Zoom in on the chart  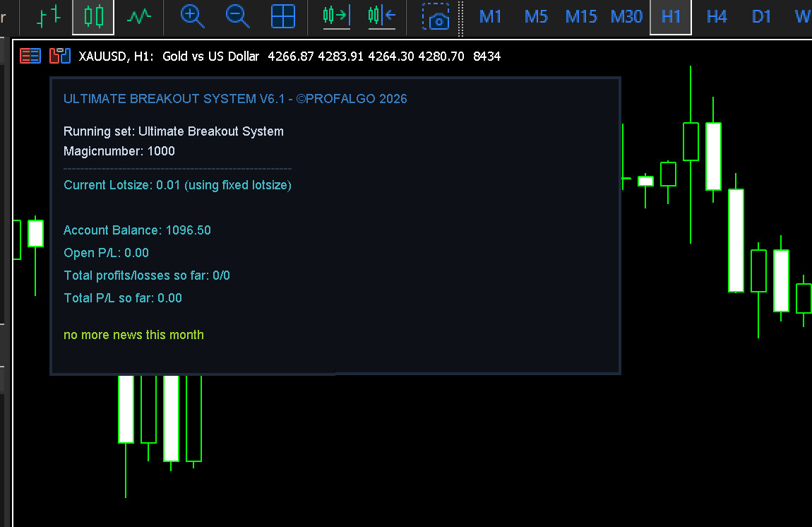pyautogui.click(x=192, y=16)
